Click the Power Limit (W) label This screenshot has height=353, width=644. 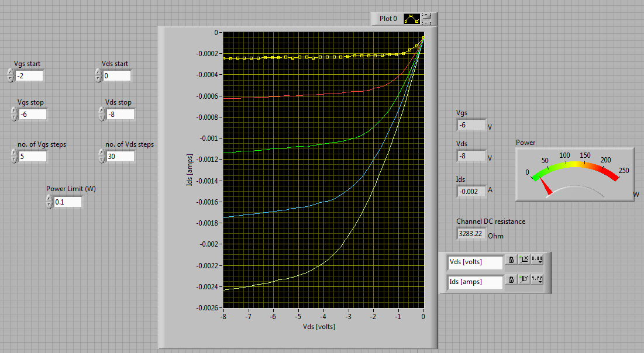[x=71, y=189]
